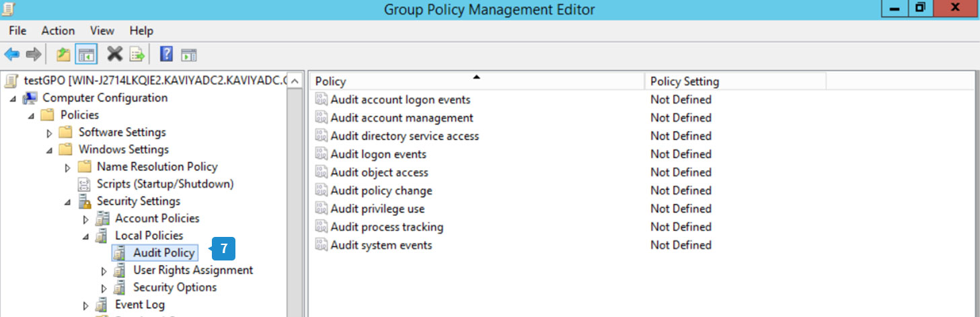980x317 pixels.
Task: Select the Audit logon events policy
Action: (x=378, y=154)
